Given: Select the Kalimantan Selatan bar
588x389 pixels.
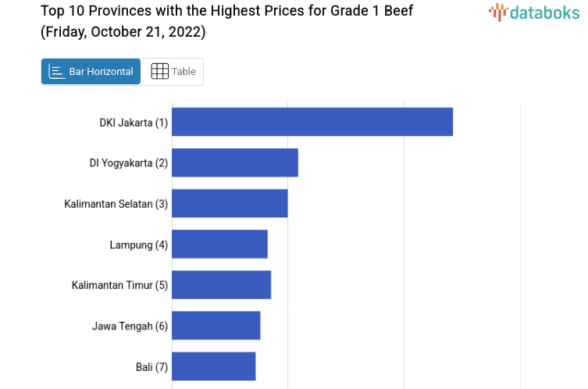Looking at the screenshot, I should tap(230, 203).
